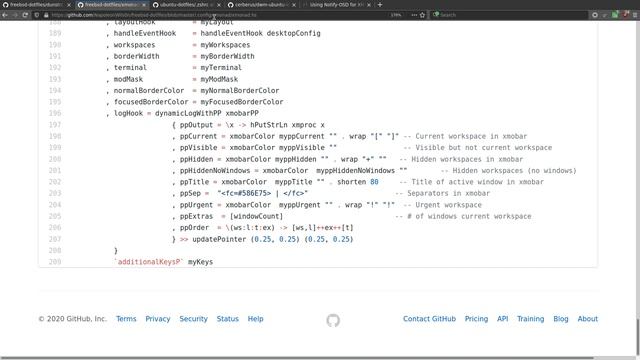Open the Terms footer link
Image resolution: width=640 pixels, height=360 pixels.
(x=126, y=319)
